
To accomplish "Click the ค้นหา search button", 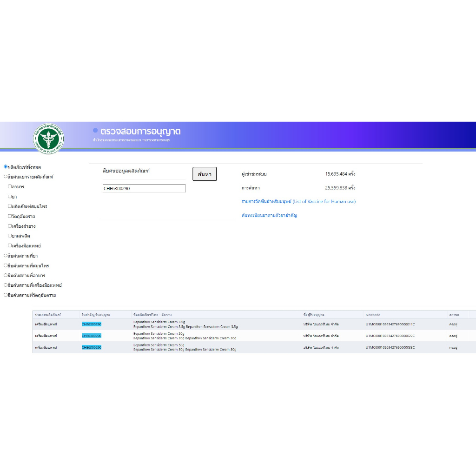I will 205,174.
